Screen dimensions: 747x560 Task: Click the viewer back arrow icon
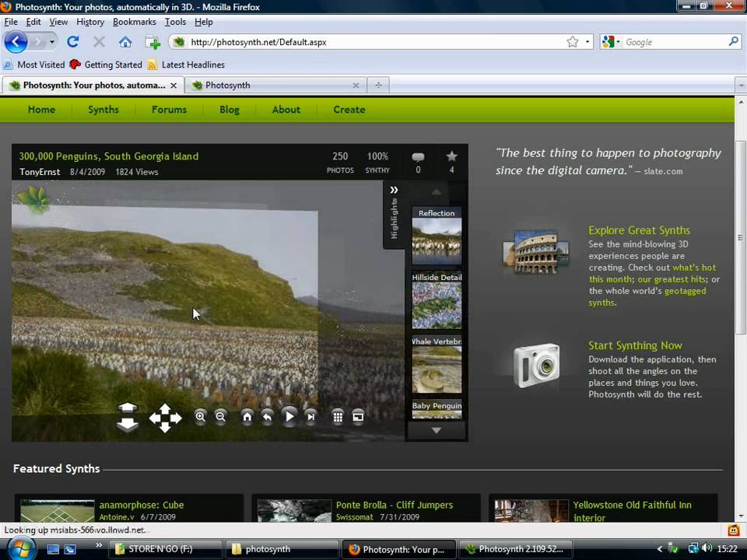pos(267,417)
